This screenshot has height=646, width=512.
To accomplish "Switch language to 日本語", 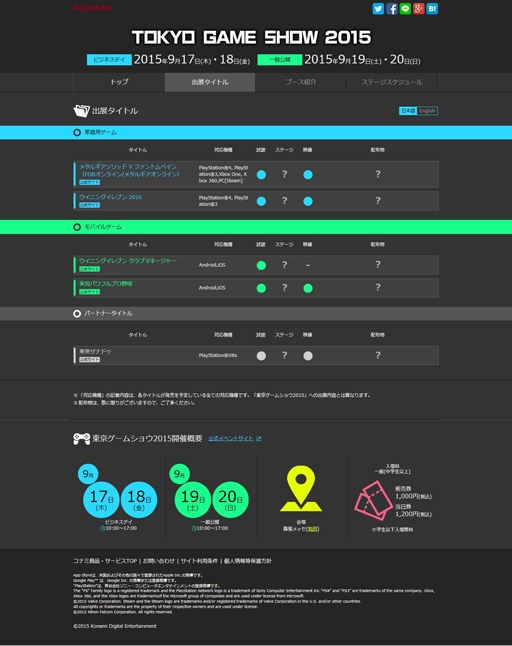I will (408, 111).
